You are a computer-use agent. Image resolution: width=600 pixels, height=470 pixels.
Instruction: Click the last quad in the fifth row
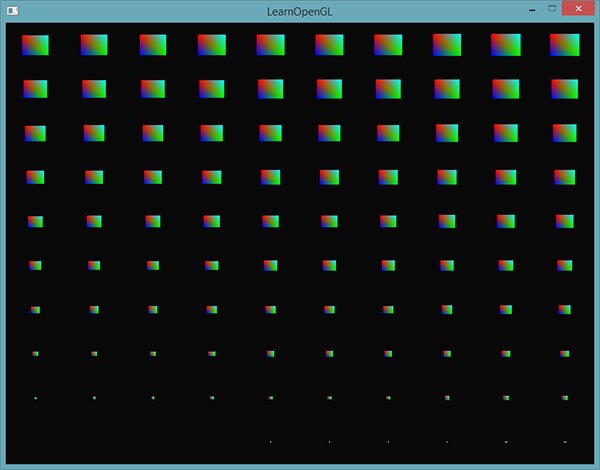565,221
